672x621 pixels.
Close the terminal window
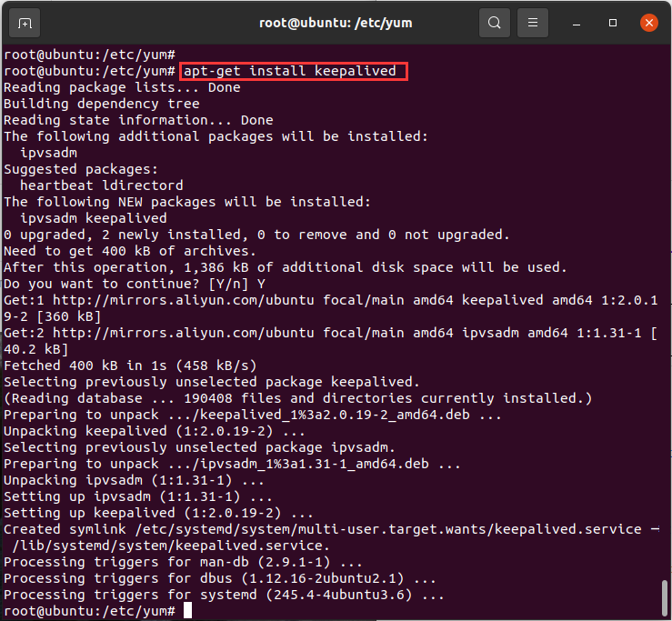click(x=649, y=23)
